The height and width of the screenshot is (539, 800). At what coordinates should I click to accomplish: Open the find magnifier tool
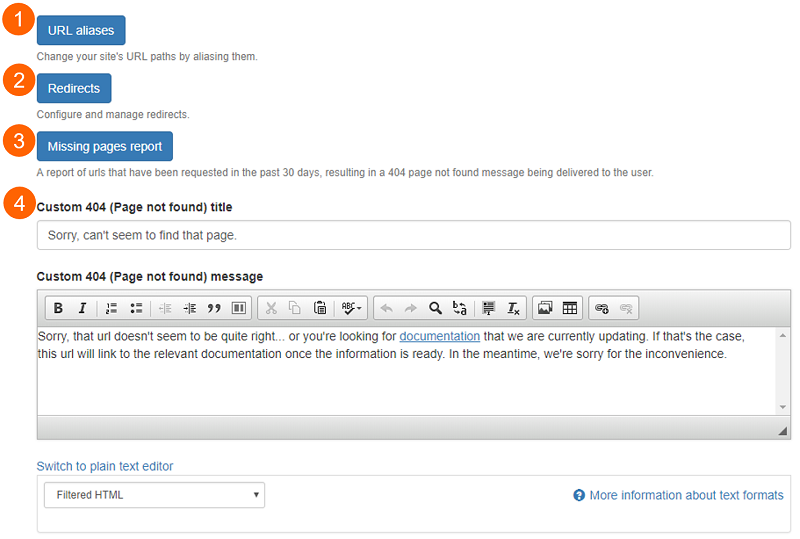pos(435,308)
